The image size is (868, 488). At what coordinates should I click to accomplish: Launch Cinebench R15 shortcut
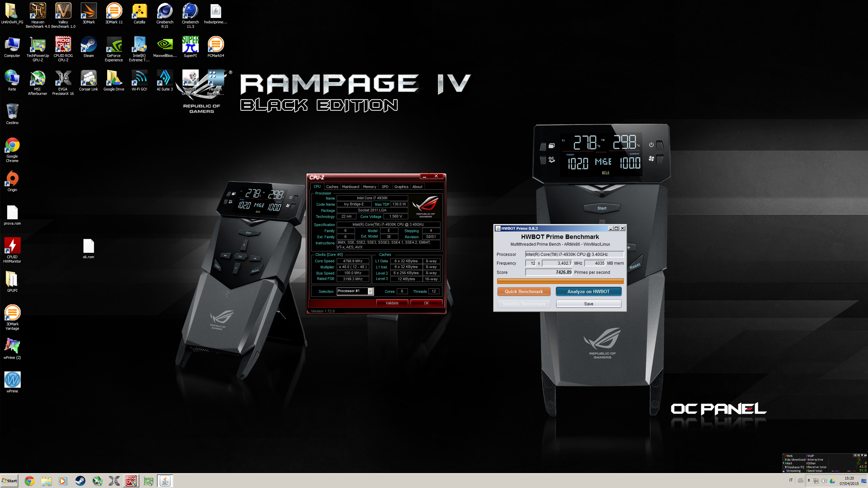(x=165, y=15)
